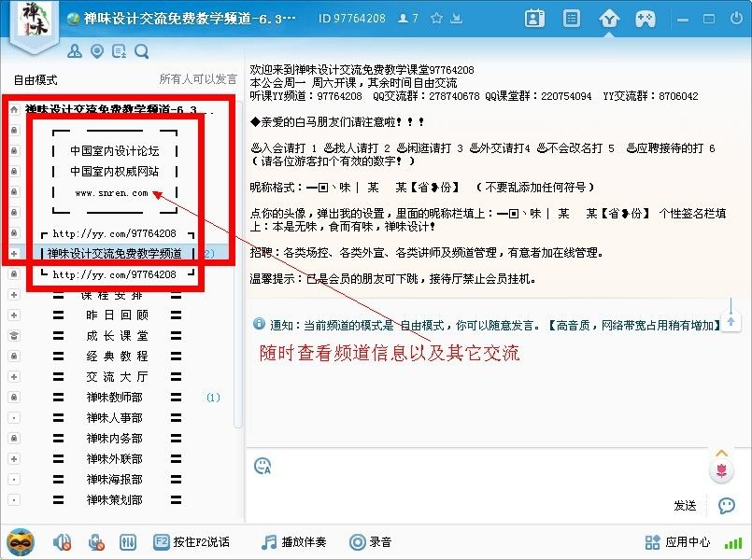Open the channel members icon below title
The height and width of the screenshot is (560, 752).
tap(75, 50)
